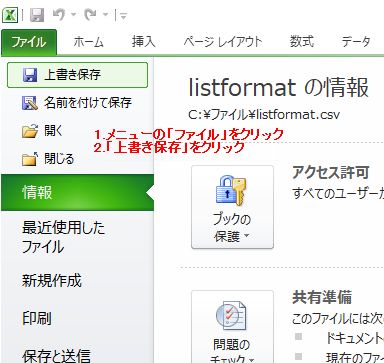Click the アクセス許可 heading
The width and height of the screenshot is (384, 363).
(x=331, y=173)
